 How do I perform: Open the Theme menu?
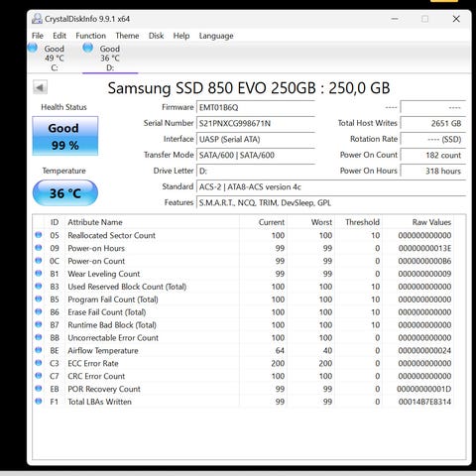point(127,36)
